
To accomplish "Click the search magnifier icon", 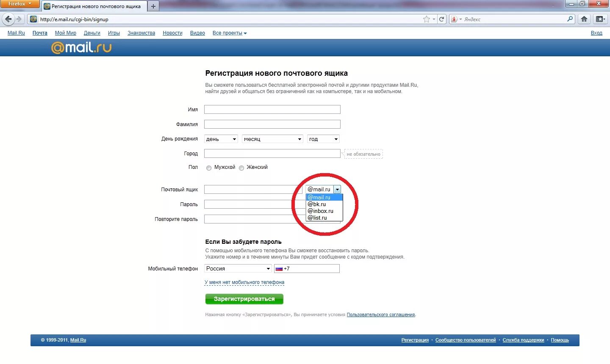I will (x=570, y=19).
